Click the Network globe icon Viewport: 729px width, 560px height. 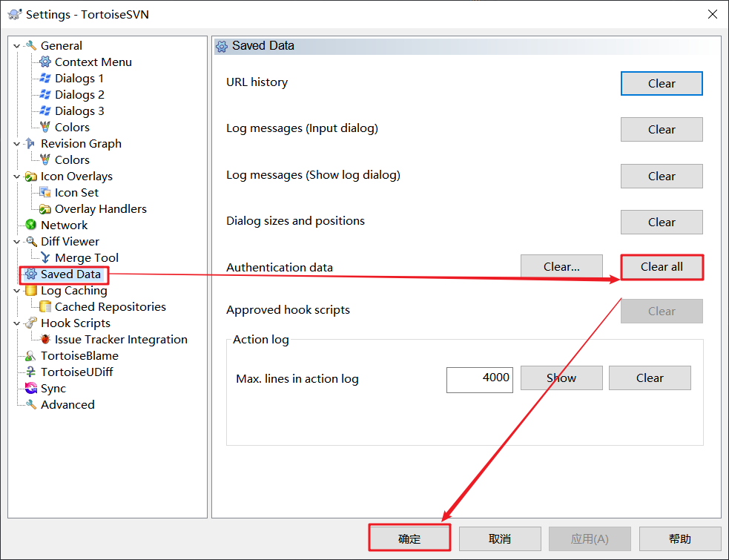pyautogui.click(x=30, y=225)
